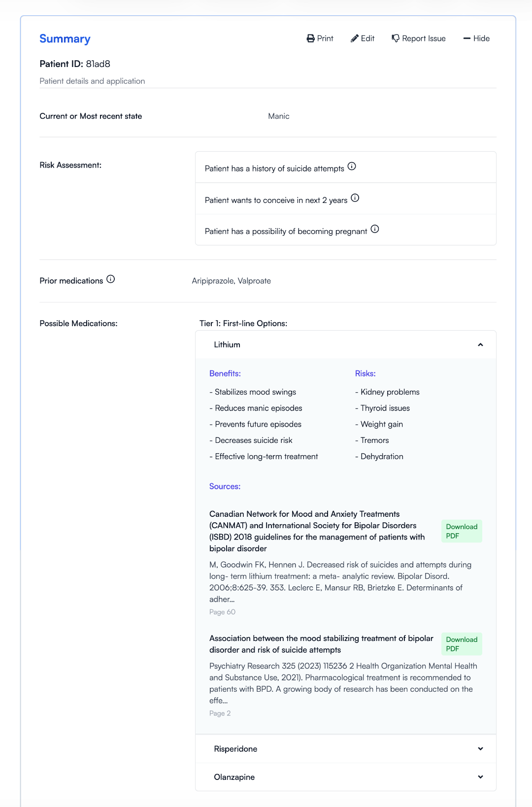Download PDF for CANMAT 2018 guidelines
This screenshot has width=532, height=807.
click(x=462, y=531)
